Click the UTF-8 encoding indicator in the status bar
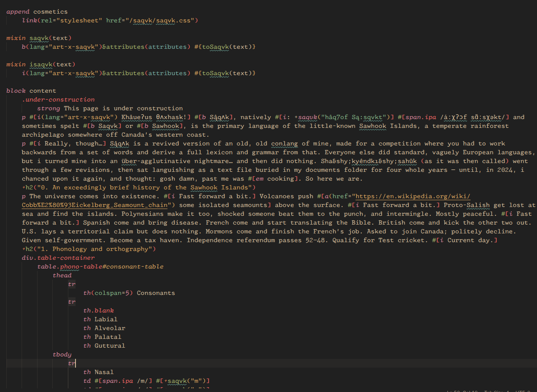The image size is (537, 392). [x=523, y=390]
